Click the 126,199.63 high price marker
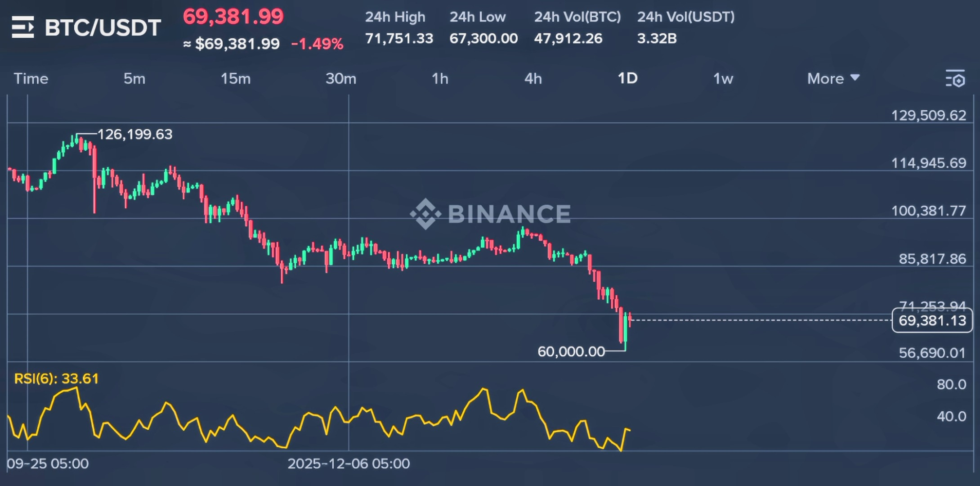Image resolution: width=980 pixels, height=486 pixels. coord(134,134)
